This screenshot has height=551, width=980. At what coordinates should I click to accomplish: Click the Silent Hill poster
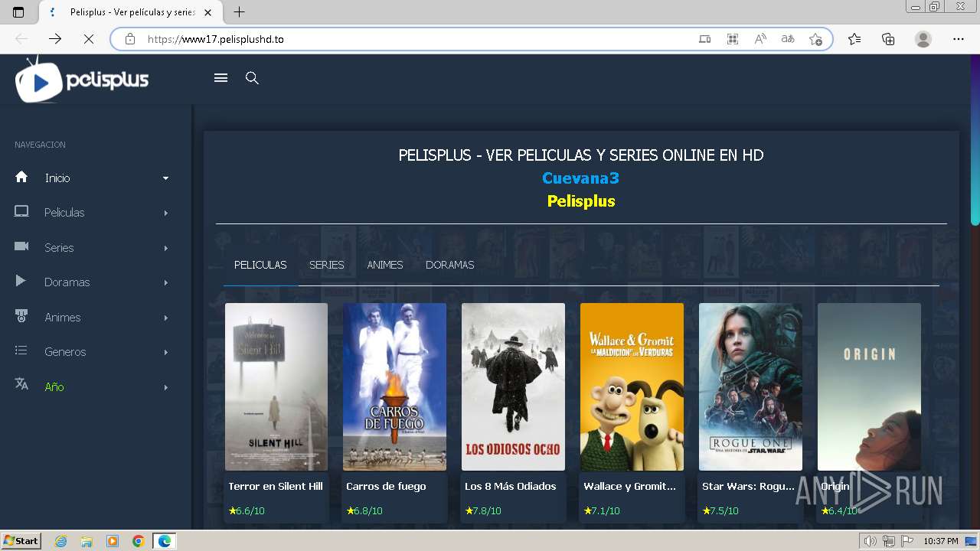(276, 386)
